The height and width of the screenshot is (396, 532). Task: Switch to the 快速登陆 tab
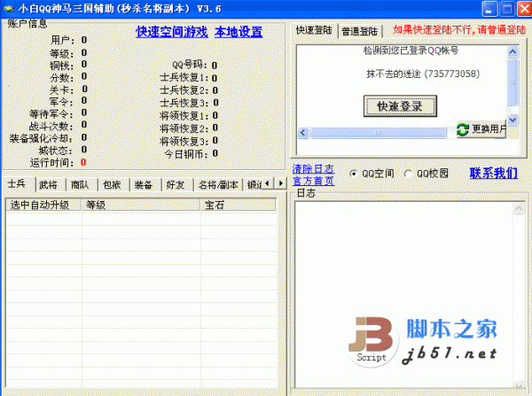314,30
